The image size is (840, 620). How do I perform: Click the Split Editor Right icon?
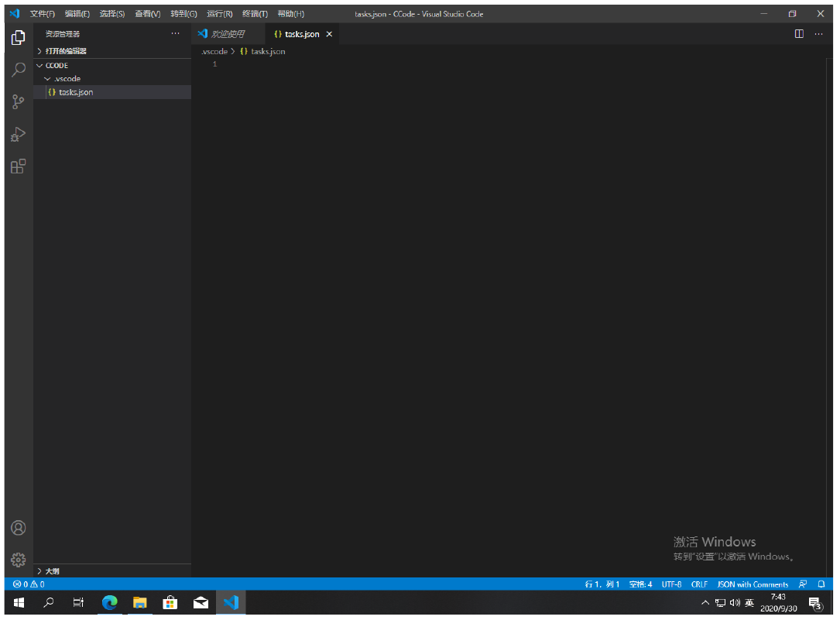pyautogui.click(x=799, y=34)
